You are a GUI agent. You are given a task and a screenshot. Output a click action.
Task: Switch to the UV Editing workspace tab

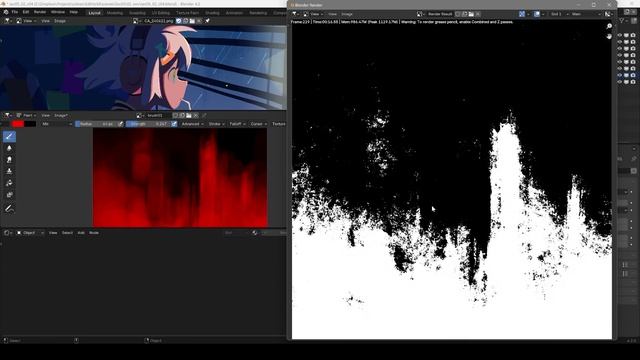161,13
